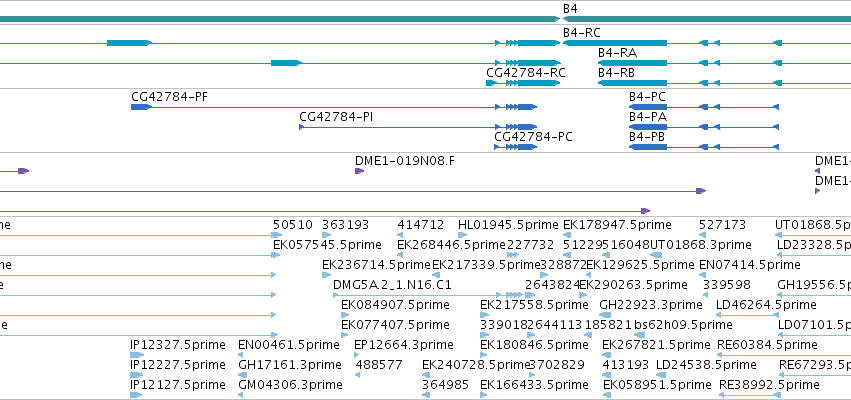Open the CG42784-PI protein label
The width and height of the screenshot is (851, 400).
pos(336,117)
